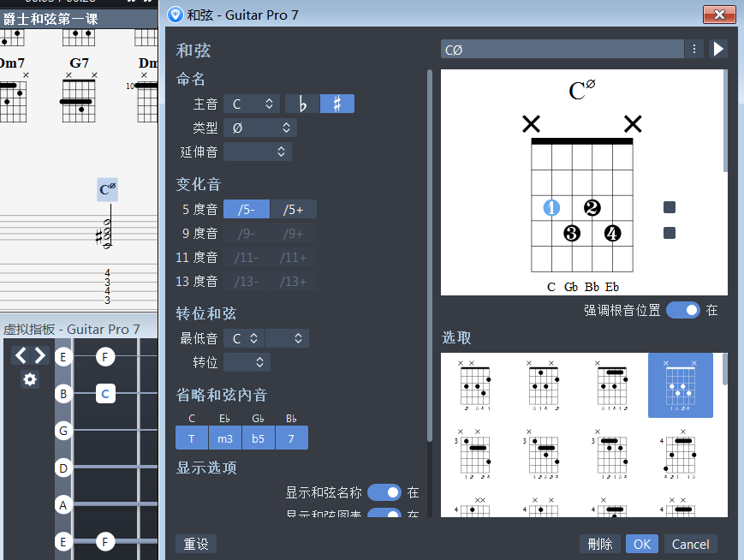Screen dimensions: 744x560
Task: Disable the b5 omitted chord tone
Action: (258, 438)
